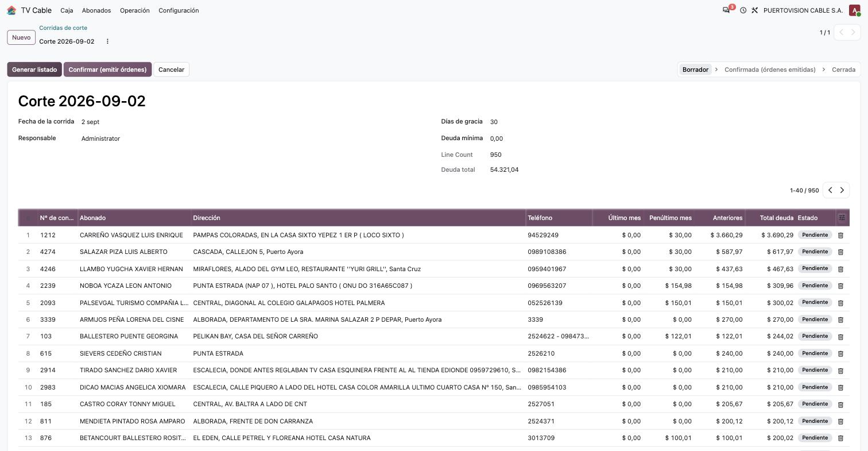The width and height of the screenshot is (868, 451).
Task: Delete the SIEVERS CEDEÑO CRISTIAN row
Action: (x=840, y=353)
